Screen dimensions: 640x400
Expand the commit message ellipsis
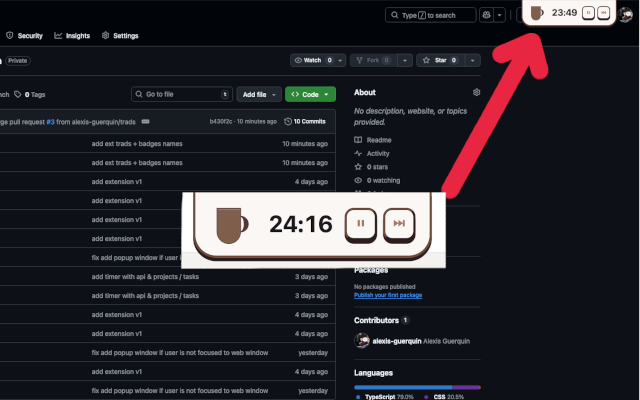pos(145,122)
